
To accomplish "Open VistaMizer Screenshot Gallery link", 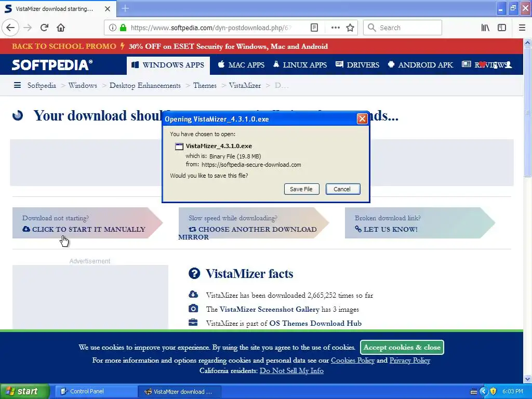I will click(x=270, y=310).
